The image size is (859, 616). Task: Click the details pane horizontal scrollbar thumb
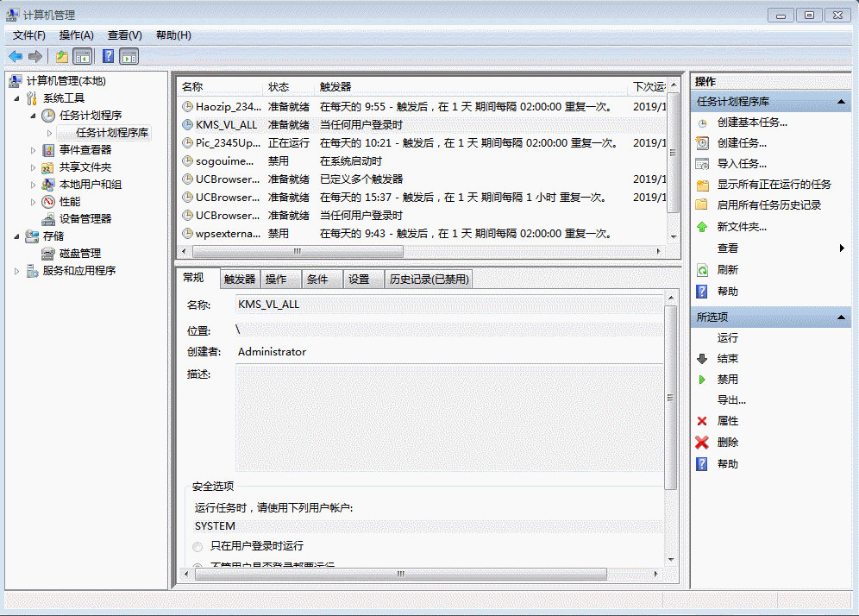click(401, 575)
